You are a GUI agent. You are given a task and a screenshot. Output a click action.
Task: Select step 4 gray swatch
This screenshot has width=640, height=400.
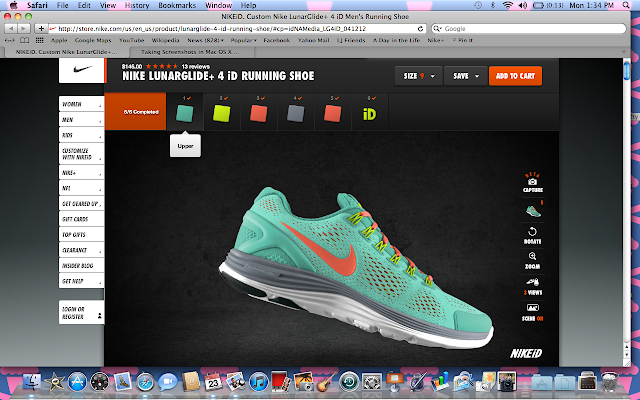pyautogui.click(x=296, y=113)
